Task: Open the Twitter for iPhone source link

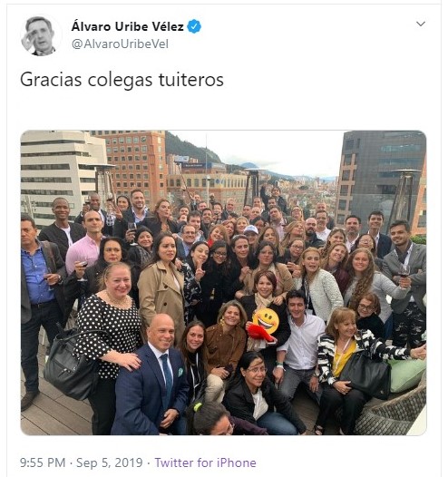Action: point(205,462)
